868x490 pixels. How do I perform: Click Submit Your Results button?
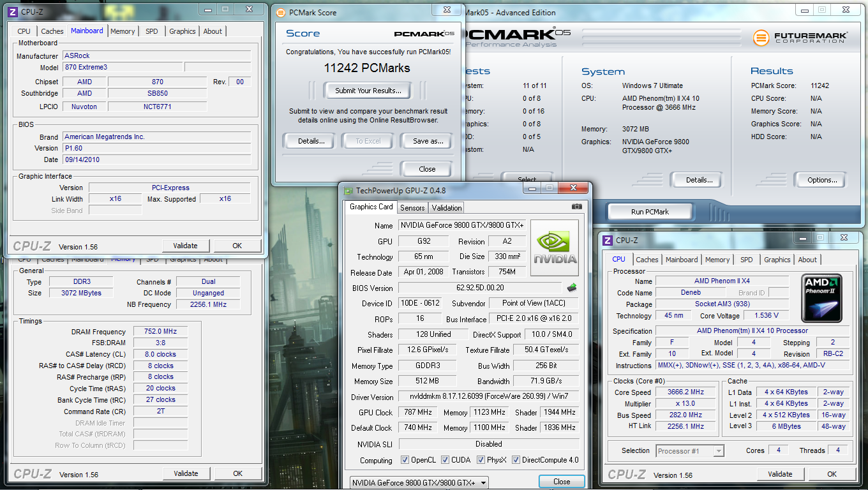point(368,91)
